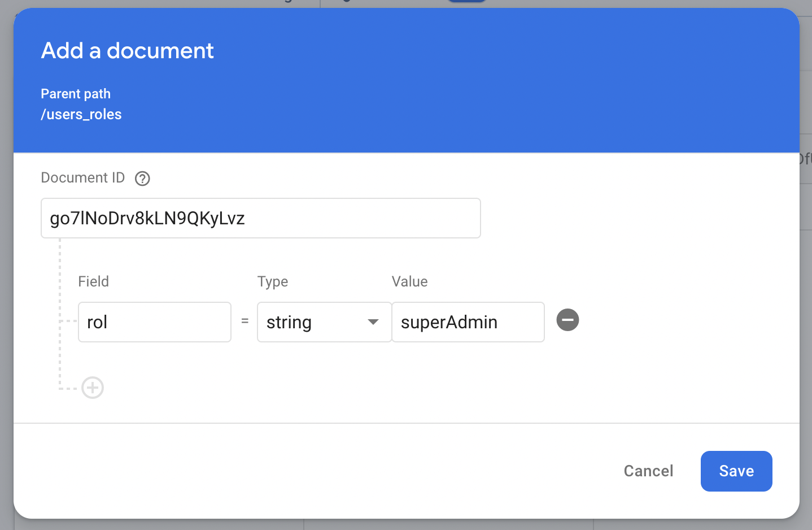
Task: Cancel adding the document
Action: point(648,471)
